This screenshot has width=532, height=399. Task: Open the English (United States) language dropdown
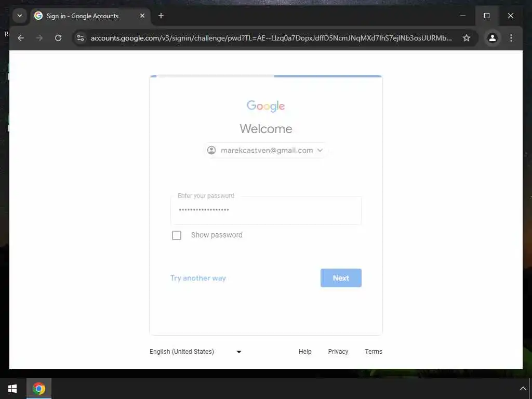(x=195, y=352)
